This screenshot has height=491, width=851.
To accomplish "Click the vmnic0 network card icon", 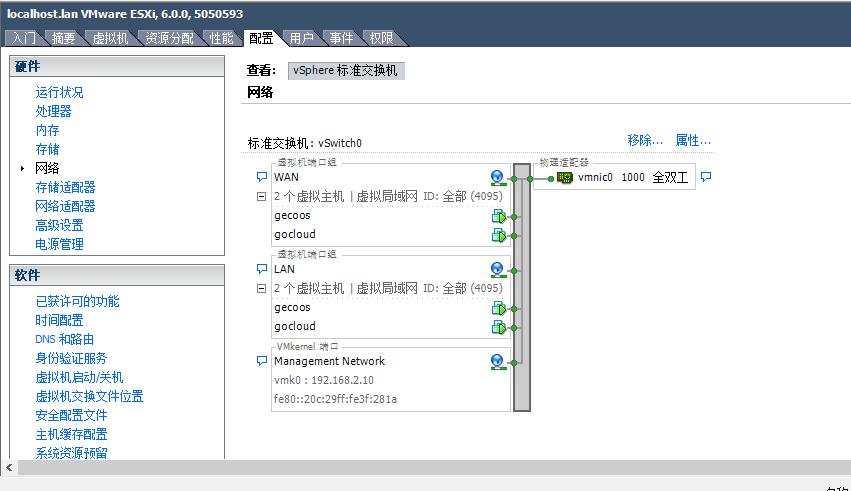I will (565, 177).
